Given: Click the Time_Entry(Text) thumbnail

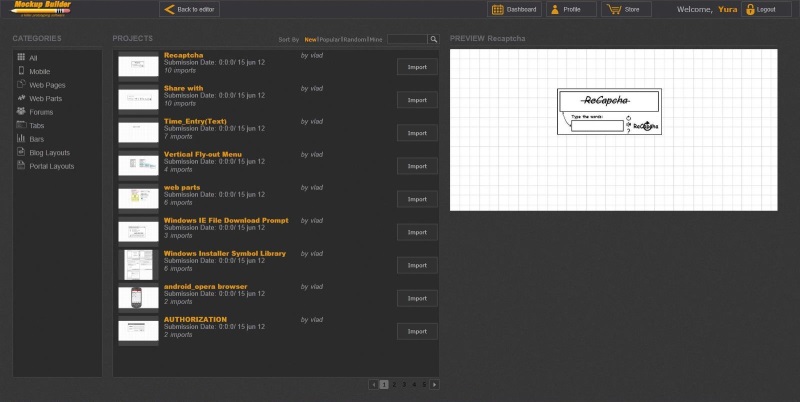Looking at the screenshot, I should click(138, 133).
